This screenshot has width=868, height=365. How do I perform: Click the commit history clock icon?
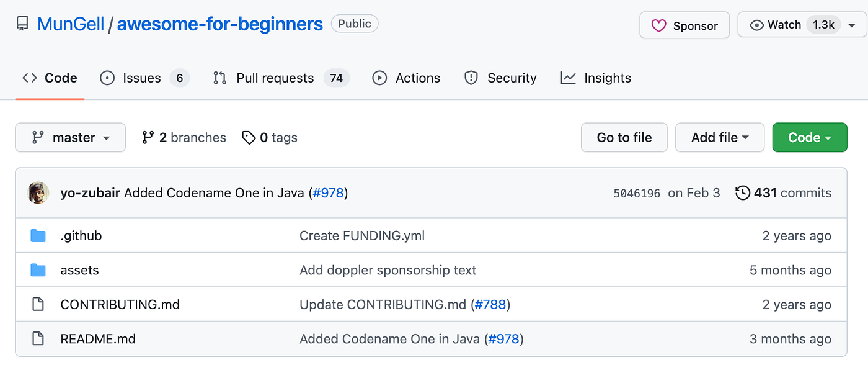pos(743,193)
